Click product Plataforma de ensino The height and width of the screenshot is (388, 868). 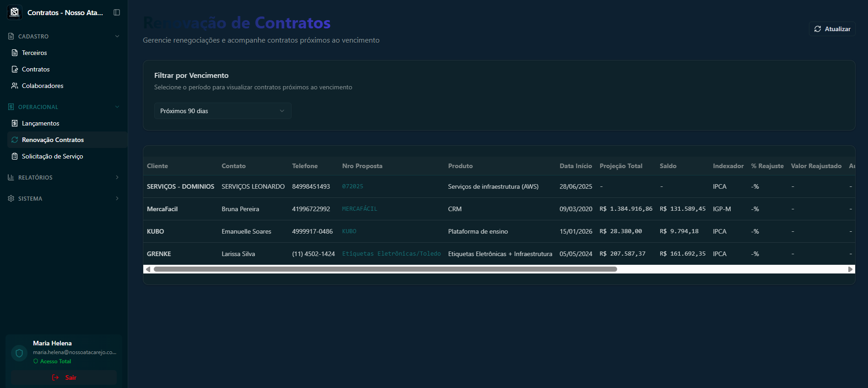tap(478, 231)
